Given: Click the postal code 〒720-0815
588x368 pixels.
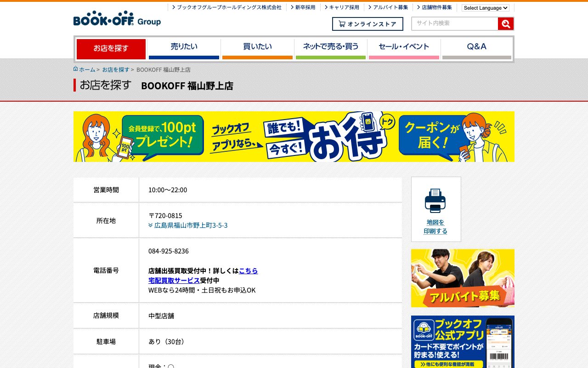Looking at the screenshot, I should (x=165, y=216).
